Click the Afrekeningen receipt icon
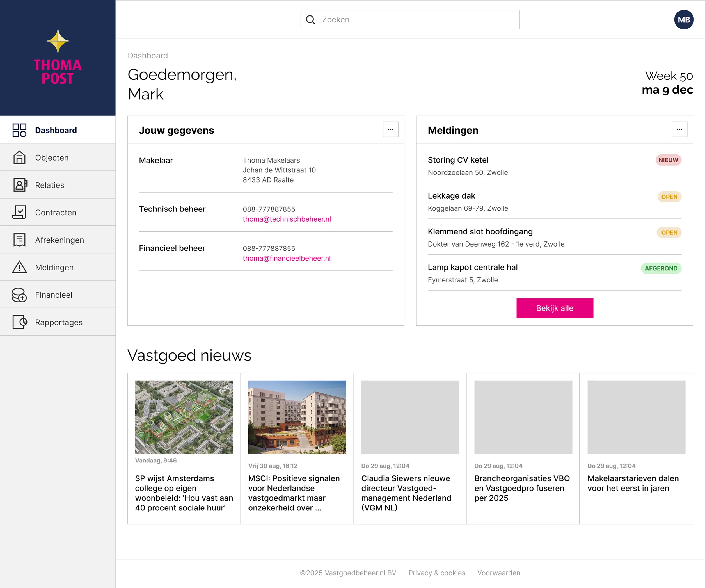705x588 pixels. [19, 240]
